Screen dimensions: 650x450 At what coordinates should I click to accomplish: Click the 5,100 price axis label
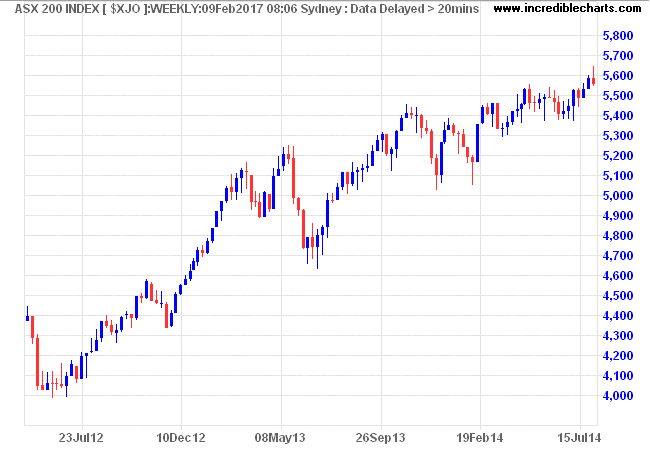click(618, 176)
